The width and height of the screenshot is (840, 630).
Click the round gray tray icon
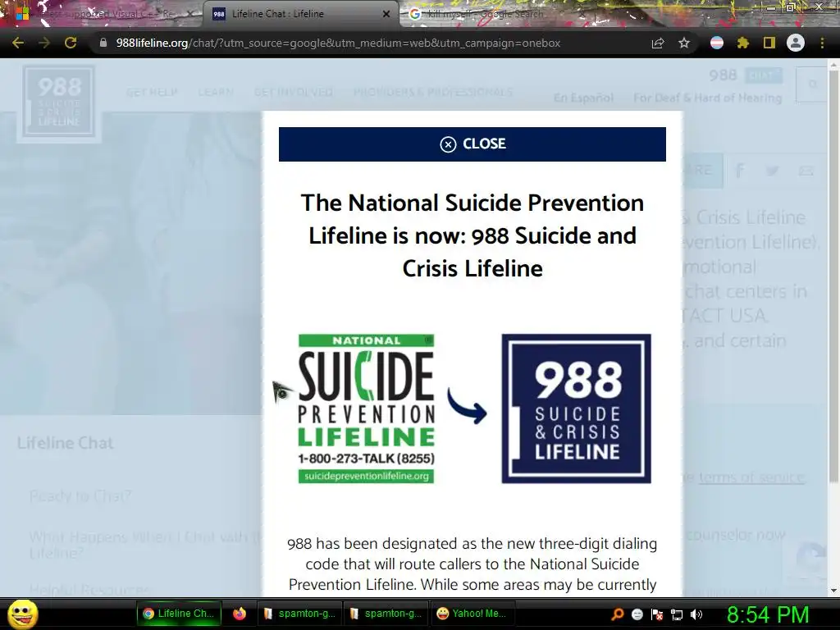637,614
